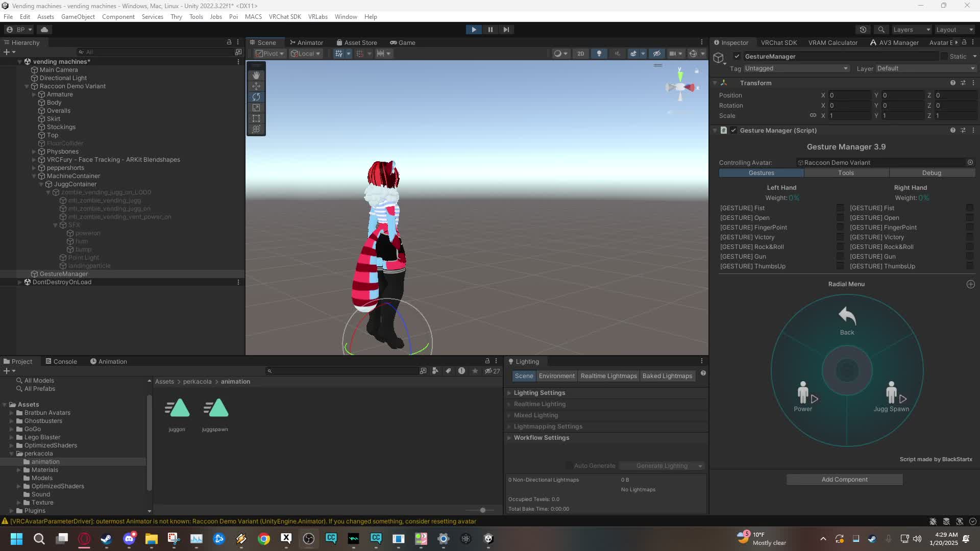Select the Rotate tool in Scene toolbar
980x551 pixels.
pyautogui.click(x=256, y=97)
